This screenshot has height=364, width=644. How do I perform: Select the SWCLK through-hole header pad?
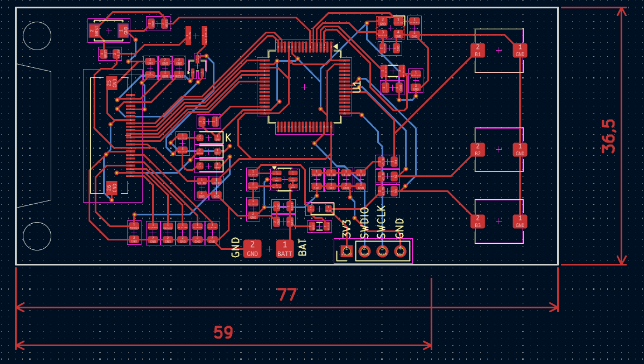(x=382, y=252)
